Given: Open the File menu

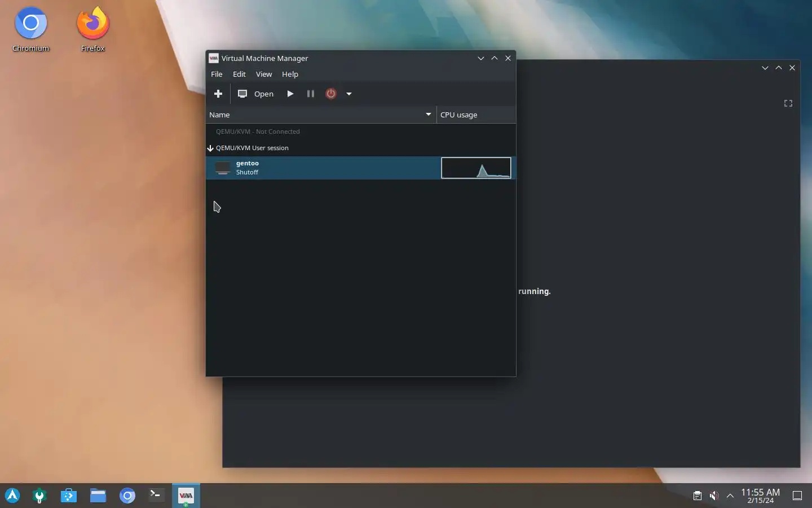Looking at the screenshot, I should [217, 74].
